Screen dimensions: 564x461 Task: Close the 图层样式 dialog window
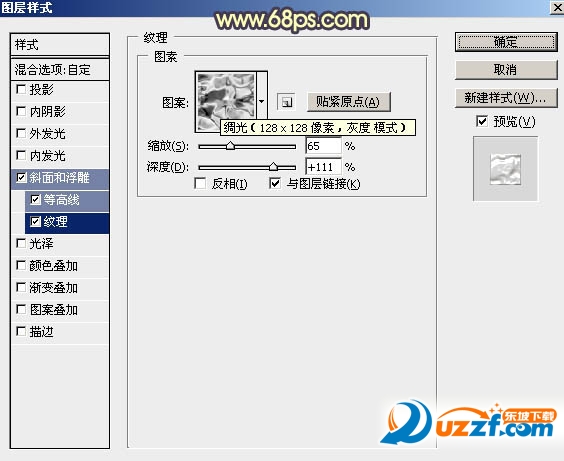pyautogui.click(x=558, y=7)
